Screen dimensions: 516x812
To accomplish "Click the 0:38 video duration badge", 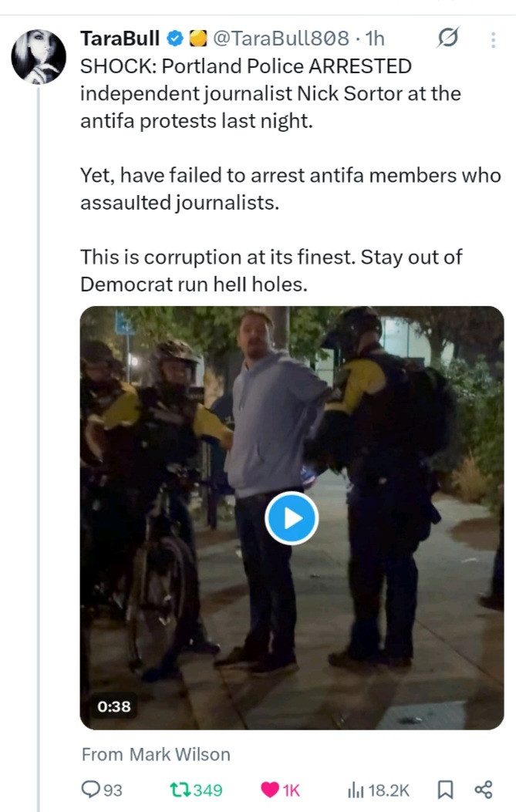I will [114, 706].
